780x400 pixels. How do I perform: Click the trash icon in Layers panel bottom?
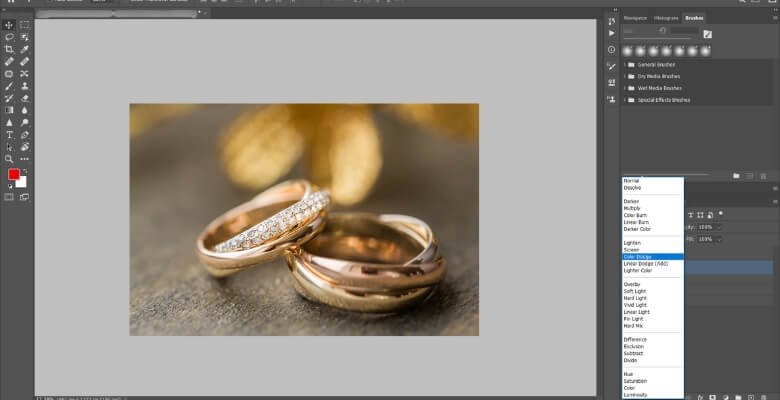(764, 397)
